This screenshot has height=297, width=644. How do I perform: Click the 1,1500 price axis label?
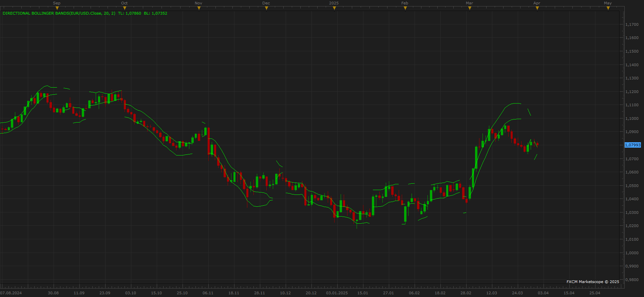click(632, 51)
